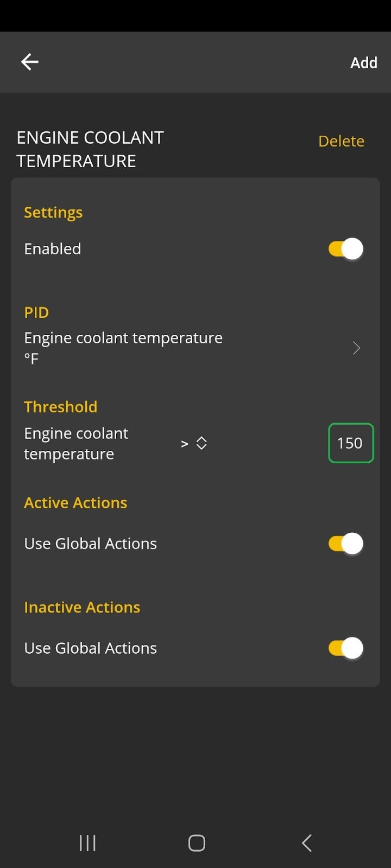Click the Settings section heading
The width and height of the screenshot is (391, 868).
pos(53,212)
